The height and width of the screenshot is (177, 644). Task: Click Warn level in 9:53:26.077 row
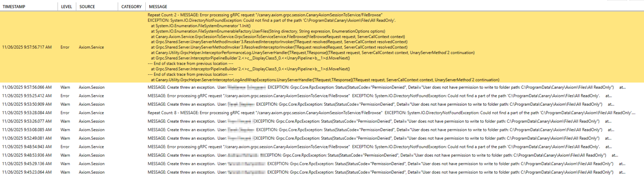[65, 121]
